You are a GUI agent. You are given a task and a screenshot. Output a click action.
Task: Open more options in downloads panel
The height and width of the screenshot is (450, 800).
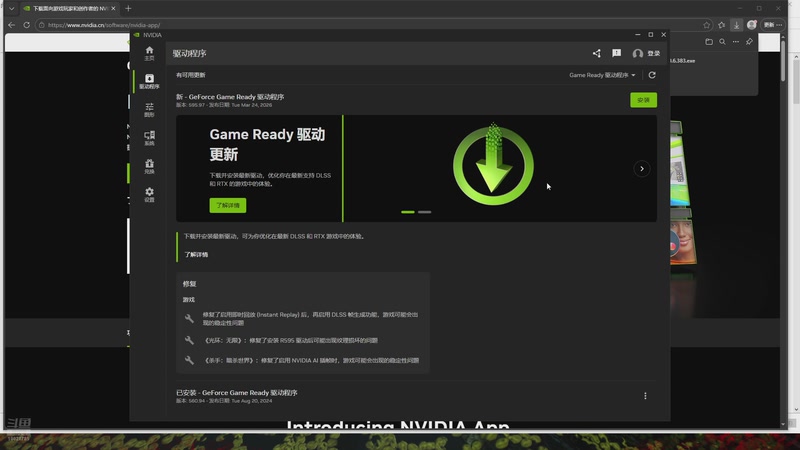[736, 42]
